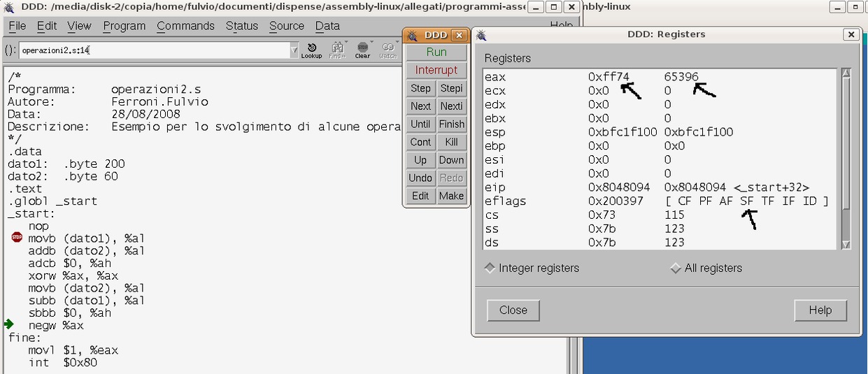Open the argument field history dropdown
Image resolution: width=868 pixels, height=374 pixels.
[294, 50]
